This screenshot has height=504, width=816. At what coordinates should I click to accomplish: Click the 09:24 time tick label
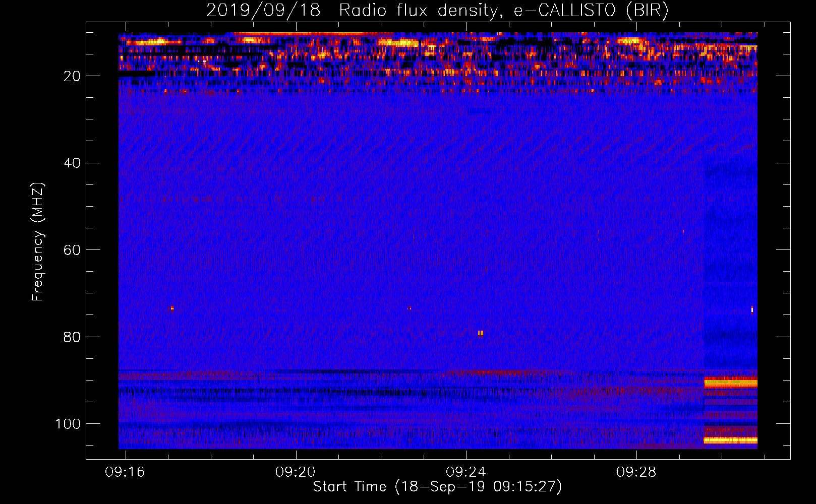[x=466, y=472]
